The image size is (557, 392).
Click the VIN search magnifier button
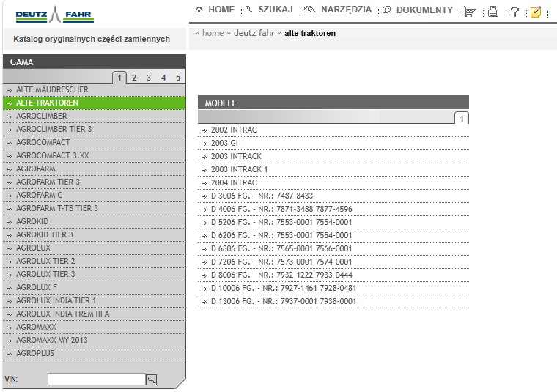[151, 380]
